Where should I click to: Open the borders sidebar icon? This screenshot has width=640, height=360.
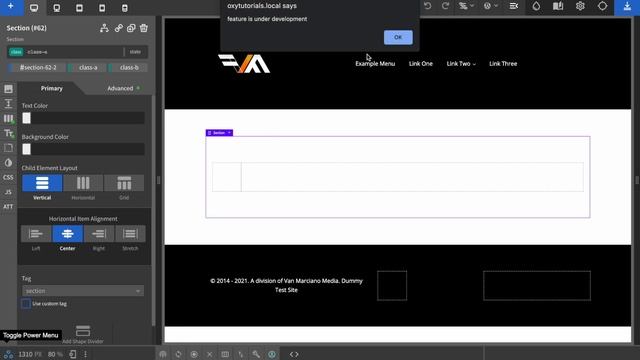click(8, 148)
